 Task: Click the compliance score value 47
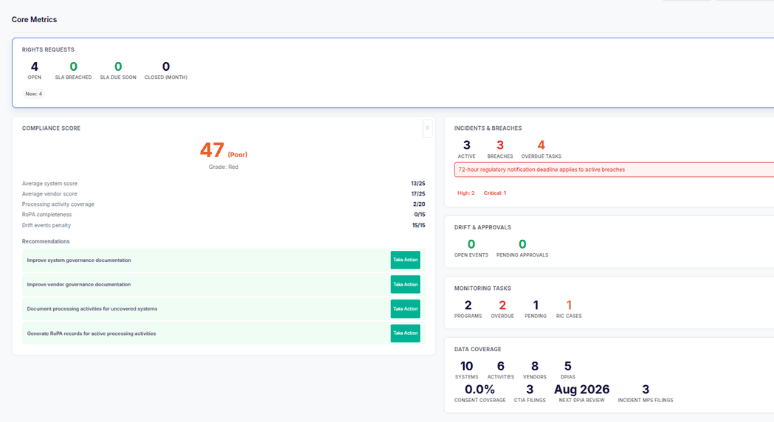pyautogui.click(x=212, y=150)
